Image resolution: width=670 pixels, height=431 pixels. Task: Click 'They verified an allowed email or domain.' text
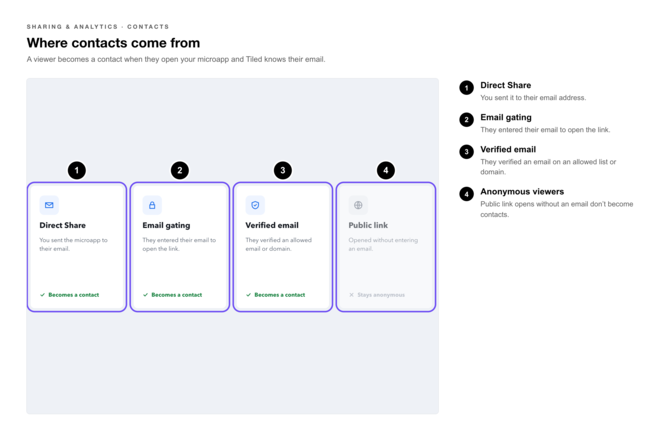(279, 244)
